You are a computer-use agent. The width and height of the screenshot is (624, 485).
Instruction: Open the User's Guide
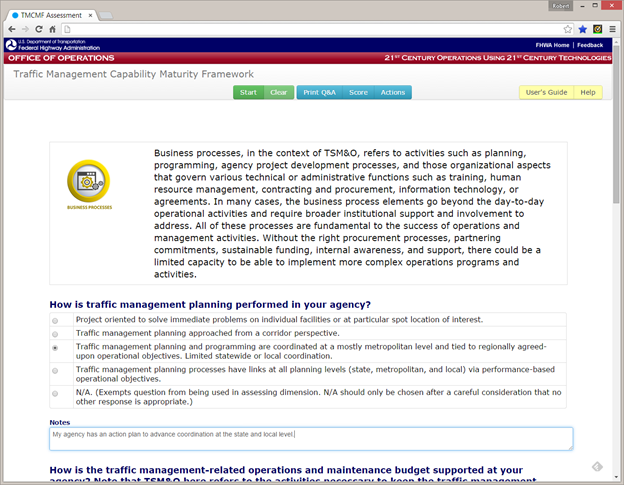546,93
